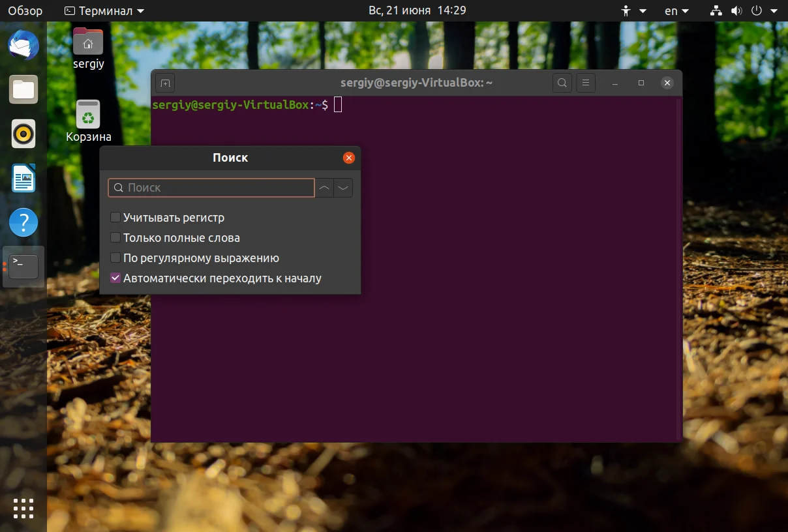Open the terminal hamburger menu
The height and width of the screenshot is (532, 788).
coord(586,83)
